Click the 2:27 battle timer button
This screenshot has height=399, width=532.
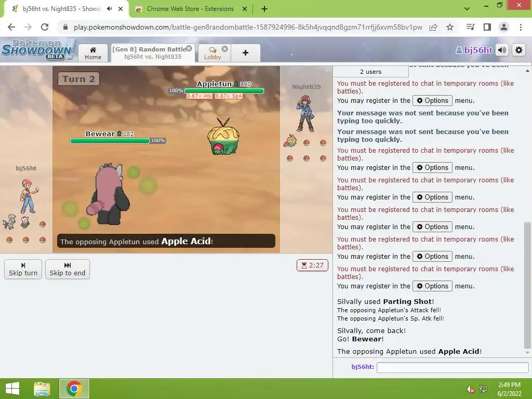[312, 265]
